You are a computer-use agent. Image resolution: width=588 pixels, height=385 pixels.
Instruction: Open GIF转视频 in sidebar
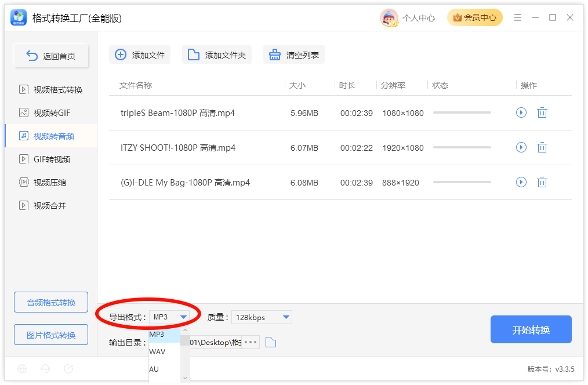tap(50, 159)
